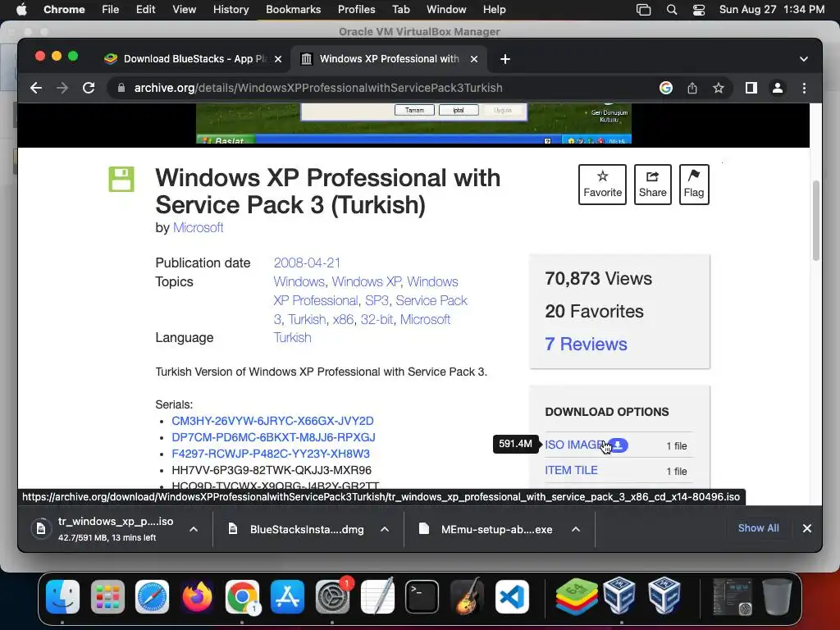840x630 pixels.
Task: Open App Store from the Dock
Action: (x=287, y=597)
